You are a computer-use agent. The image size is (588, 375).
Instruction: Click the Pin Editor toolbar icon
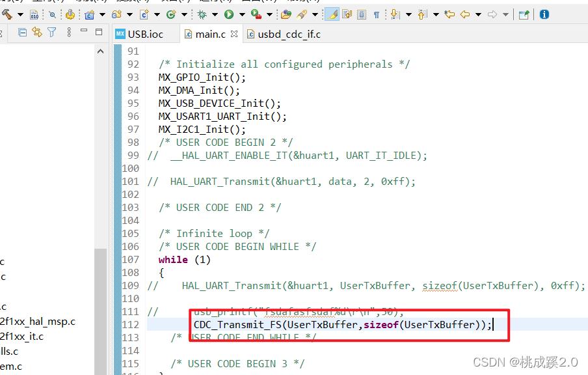click(x=524, y=14)
